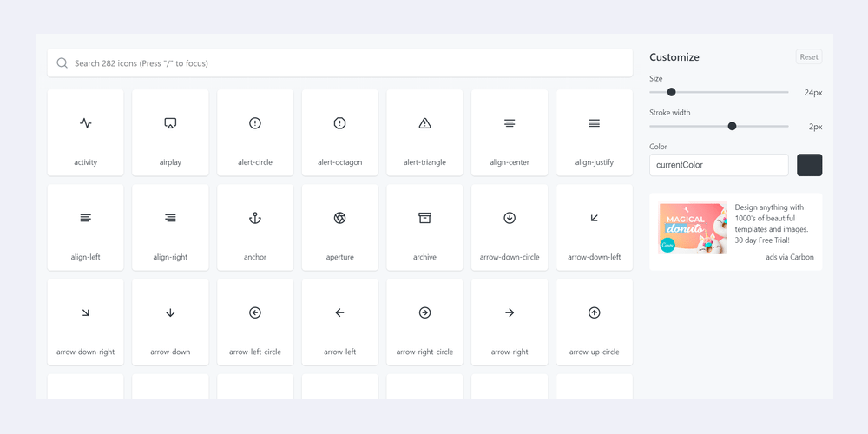Choose the arrow-down-circle icon
The width and height of the screenshot is (868, 434).
point(510,227)
